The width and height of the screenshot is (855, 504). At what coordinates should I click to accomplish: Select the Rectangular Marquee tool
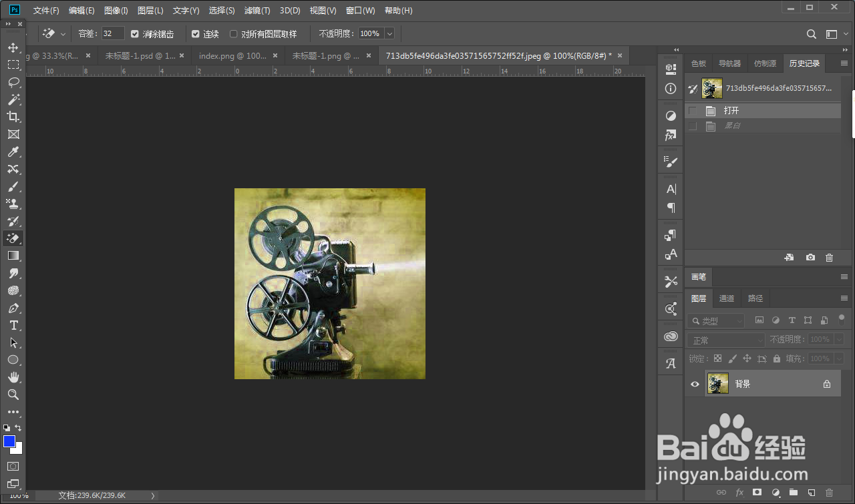13,65
